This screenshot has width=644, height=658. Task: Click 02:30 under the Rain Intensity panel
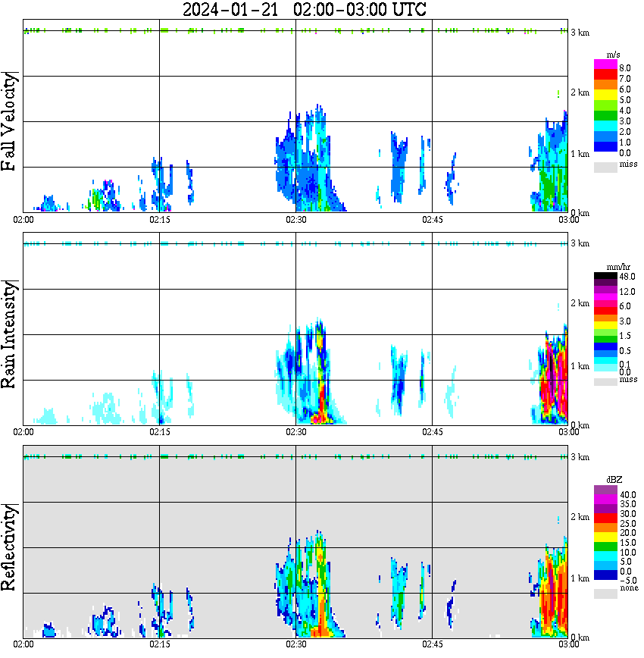tap(296, 432)
